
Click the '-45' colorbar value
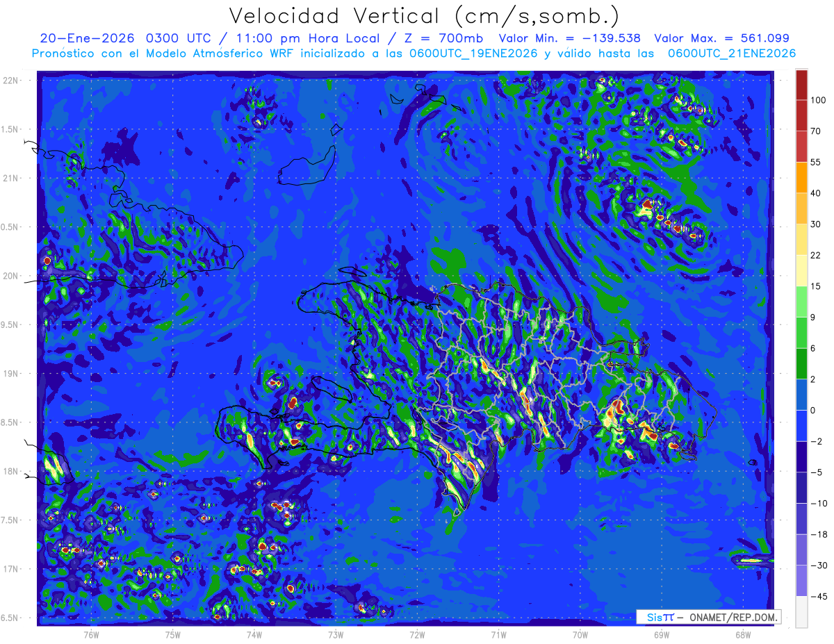point(817,597)
